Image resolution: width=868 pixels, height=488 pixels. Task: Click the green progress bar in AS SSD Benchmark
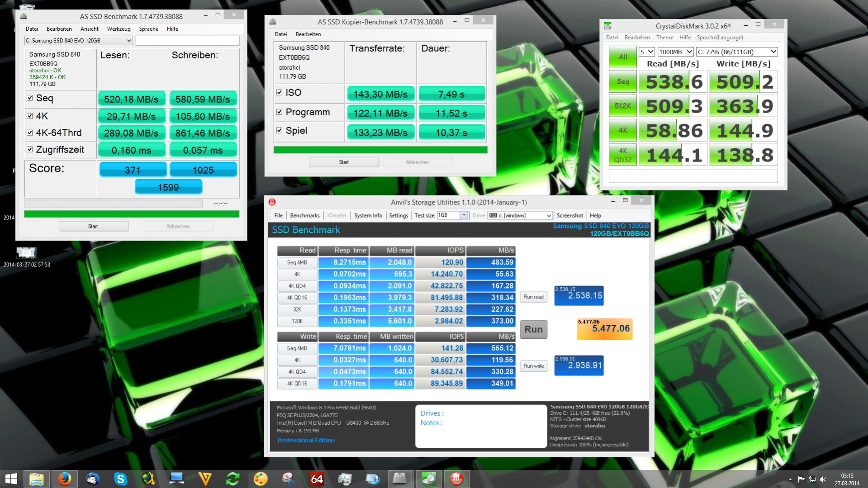tap(132, 214)
